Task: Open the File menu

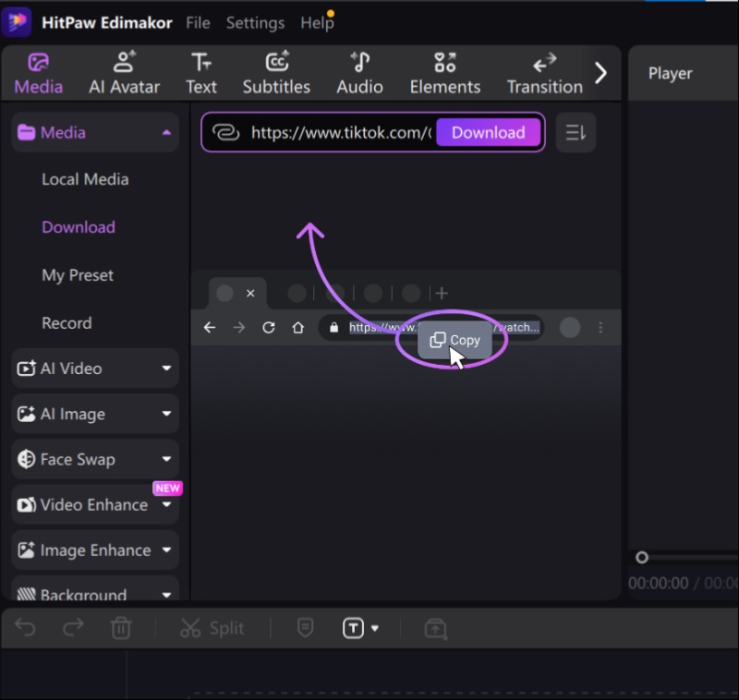Action: (x=198, y=22)
